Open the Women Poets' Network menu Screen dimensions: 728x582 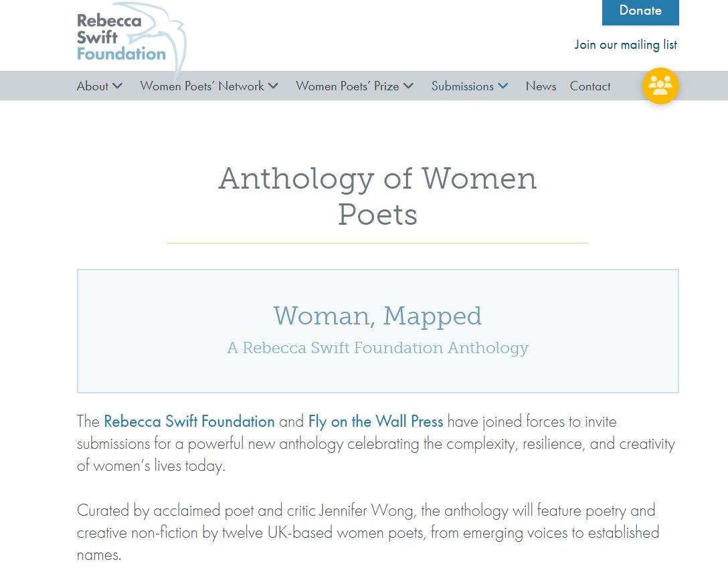click(x=202, y=86)
